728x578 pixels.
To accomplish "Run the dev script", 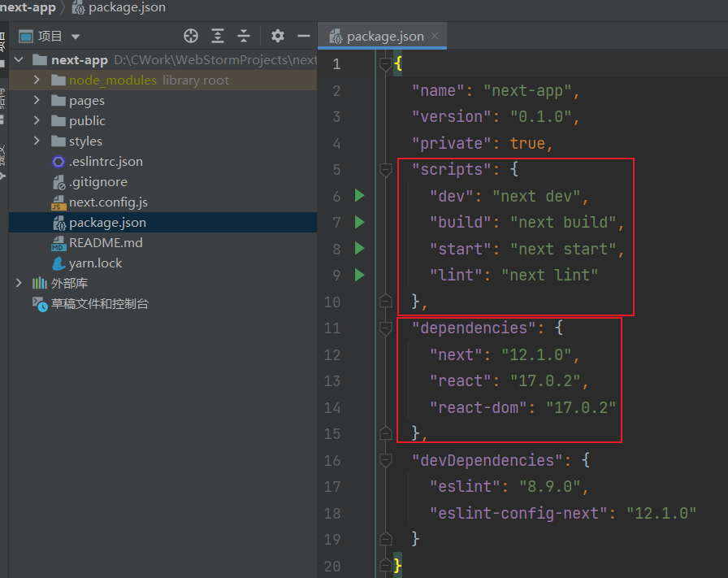I will coord(359,195).
